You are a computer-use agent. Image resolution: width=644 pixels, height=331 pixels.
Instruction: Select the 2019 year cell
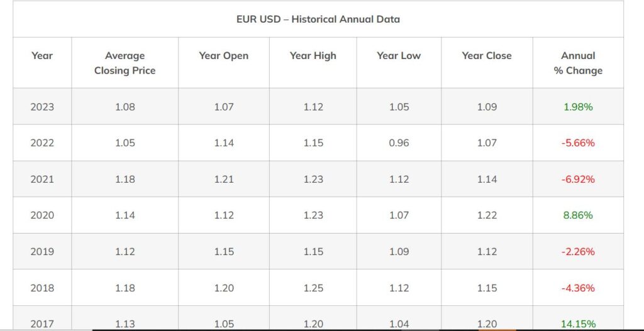[42, 251]
